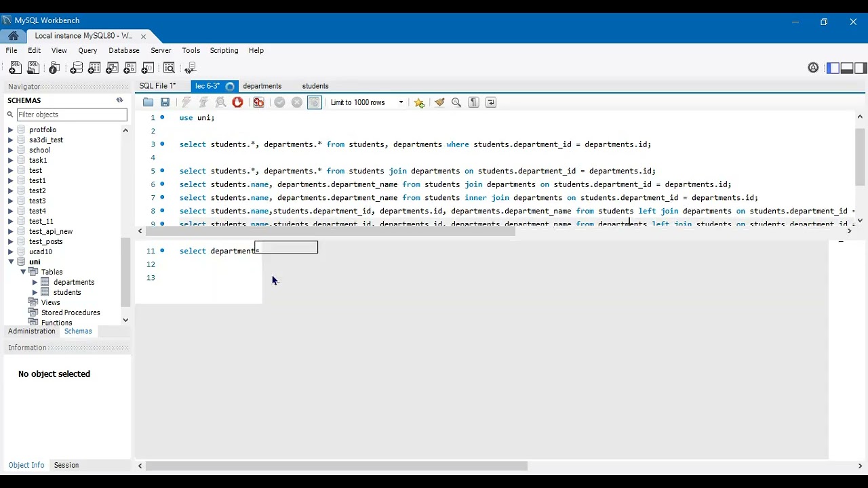Collapse the uni schema node
The image size is (868, 488).
[11, 262]
